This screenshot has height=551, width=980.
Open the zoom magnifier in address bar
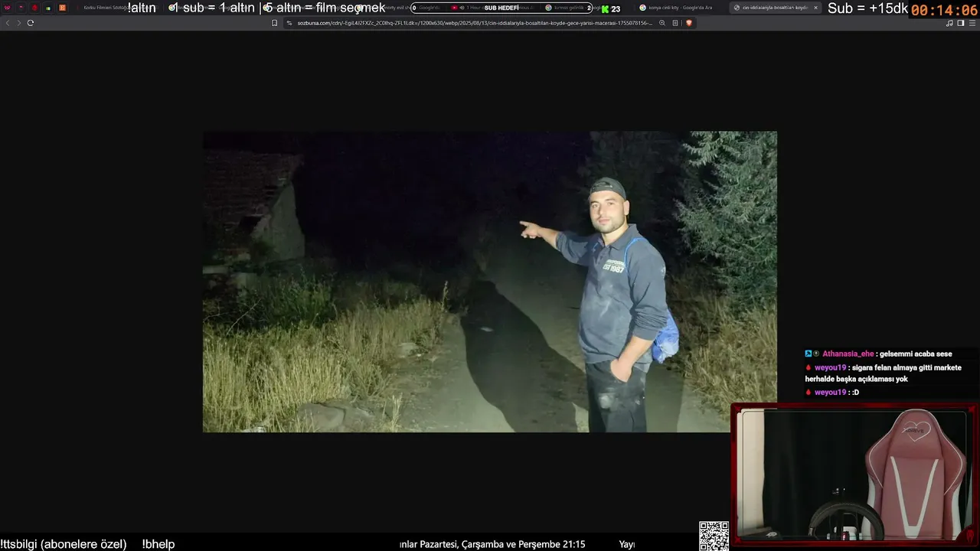pyautogui.click(x=662, y=23)
